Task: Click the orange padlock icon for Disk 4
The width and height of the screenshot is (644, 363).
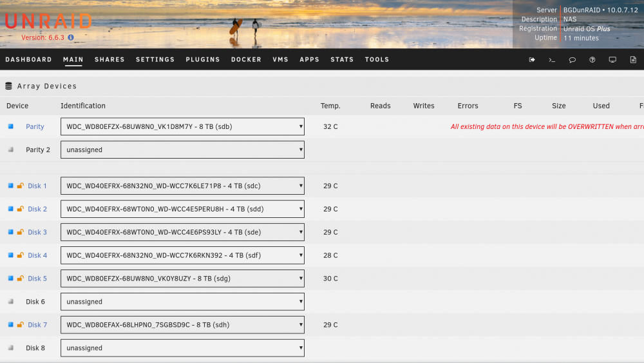Action: 20,255
